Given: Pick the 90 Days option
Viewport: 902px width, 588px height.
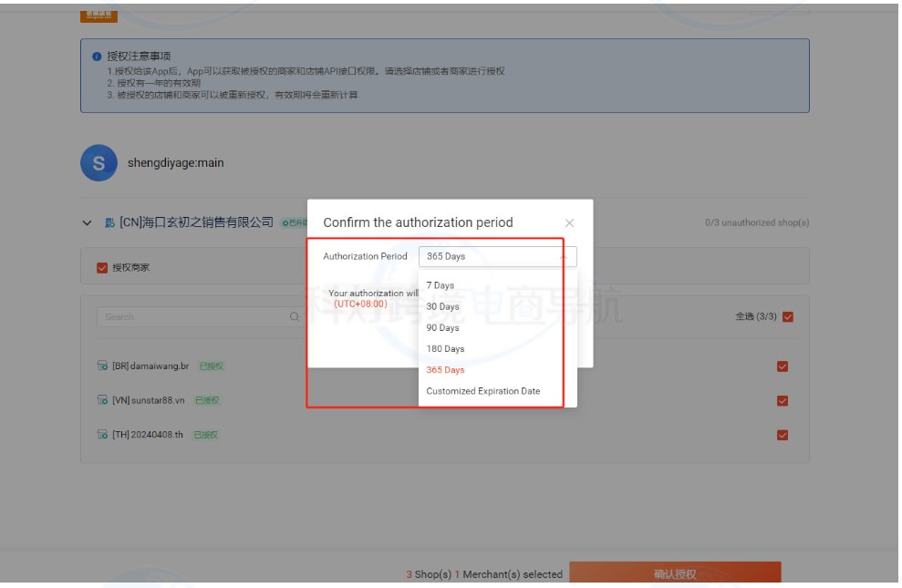Looking at the screenshot, I should pyautogui.click(x=442, y=327).
